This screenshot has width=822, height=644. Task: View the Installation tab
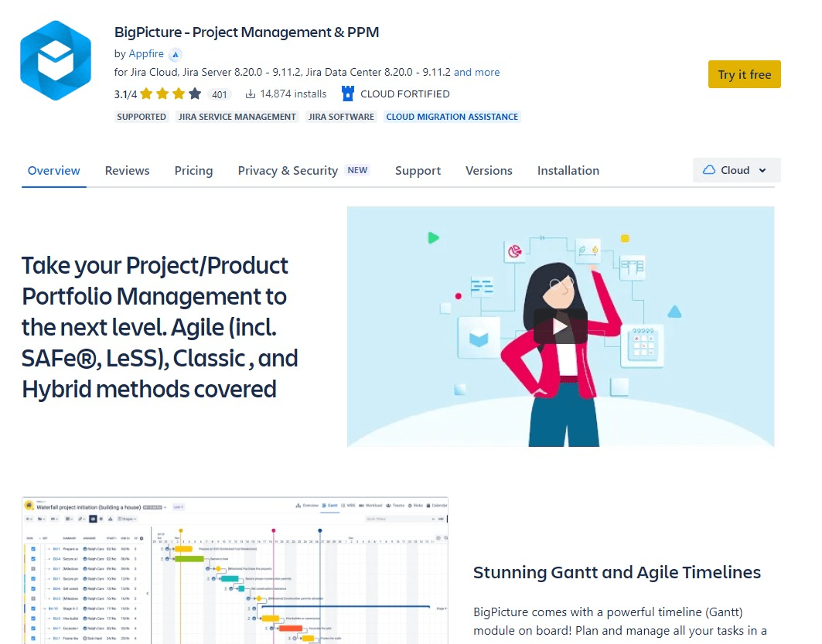point(568,171)
